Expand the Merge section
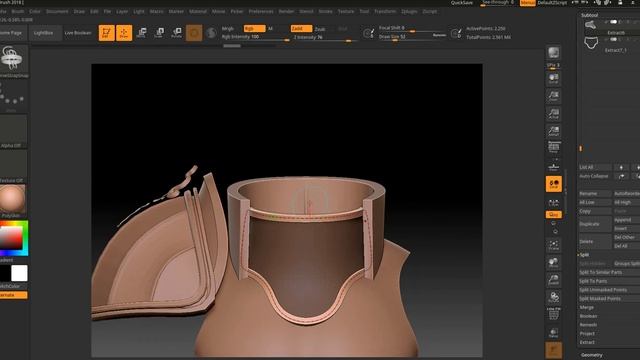640x360 pixels. (x=587, y=307)
